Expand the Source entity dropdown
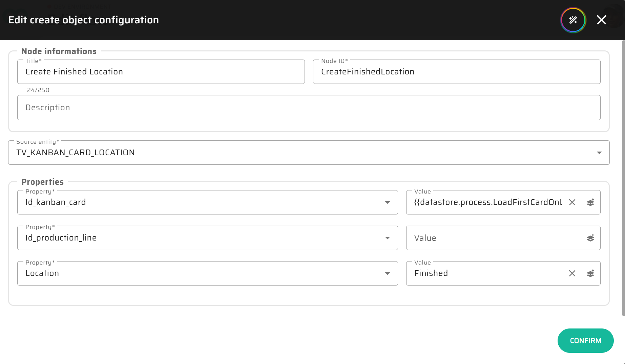The width and height of the screenshot is (625, 364). pyautogui.click(x=599, y=153)
